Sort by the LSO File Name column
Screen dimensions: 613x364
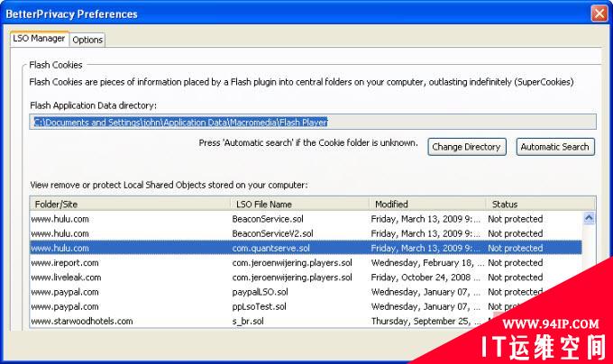click(x=299, y=204)
